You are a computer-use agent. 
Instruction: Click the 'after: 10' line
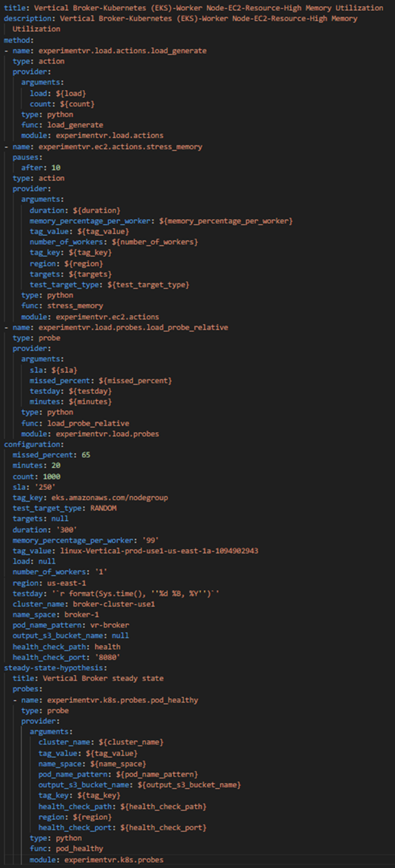click(40, 167)
